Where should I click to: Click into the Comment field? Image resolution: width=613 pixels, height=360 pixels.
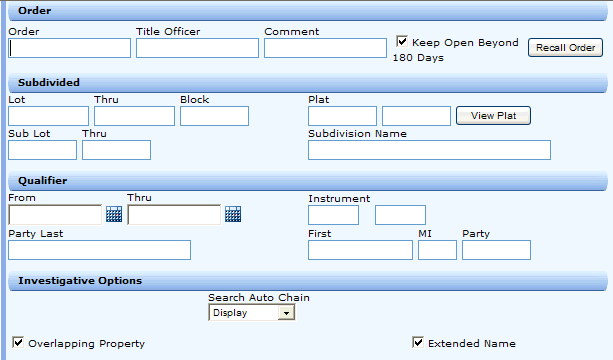tap(326, 48)
